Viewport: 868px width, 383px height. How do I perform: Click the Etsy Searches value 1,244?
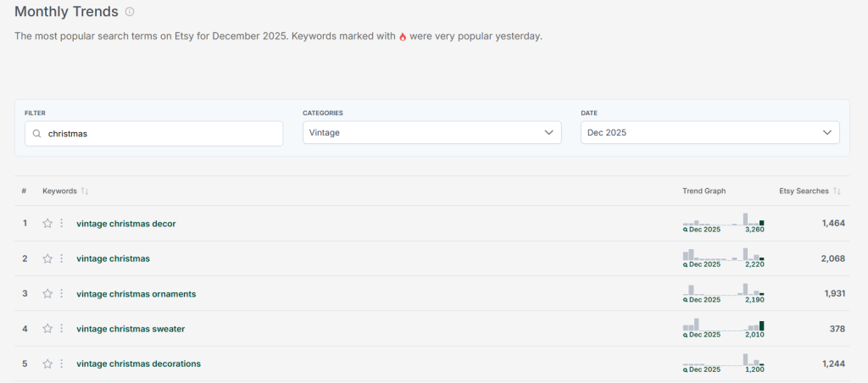click(x=834, y=364)
